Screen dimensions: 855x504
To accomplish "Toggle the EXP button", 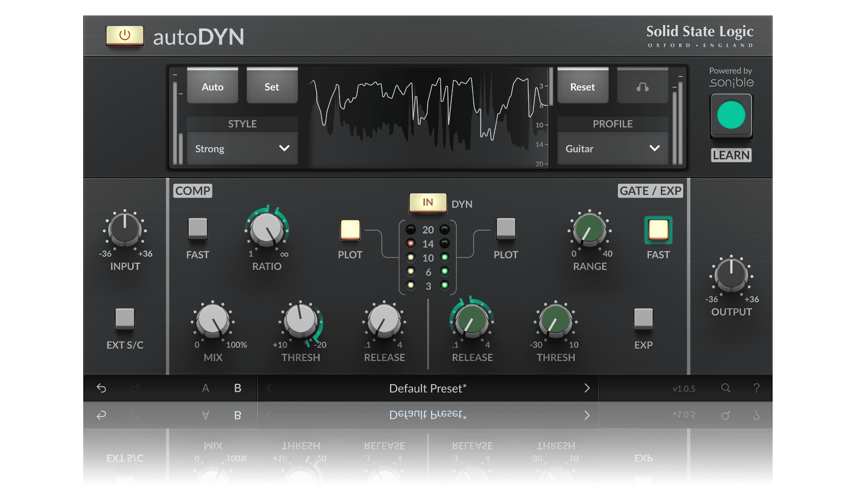I will pos(643,319).
